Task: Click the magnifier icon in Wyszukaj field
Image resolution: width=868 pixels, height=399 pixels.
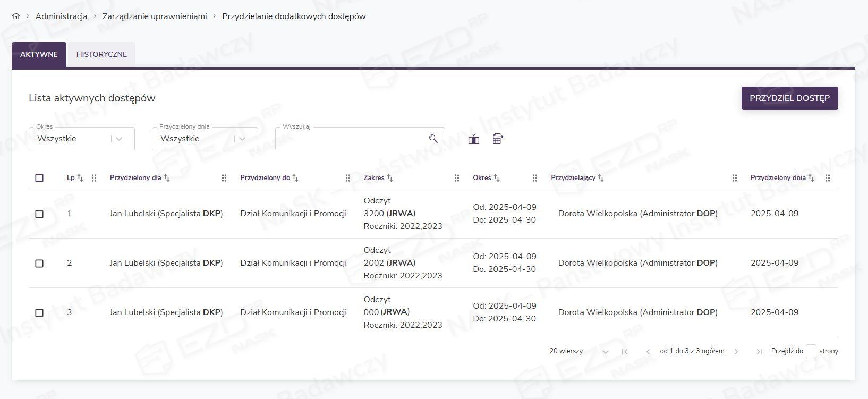Action: pos(433,139)
